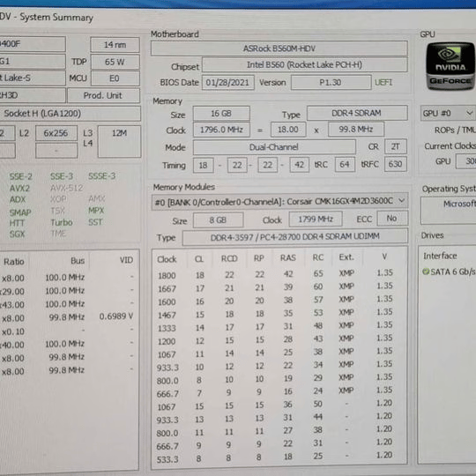Click the ECC No field
This screenshot has height=476, width=476.
click(x=392, y=219)
